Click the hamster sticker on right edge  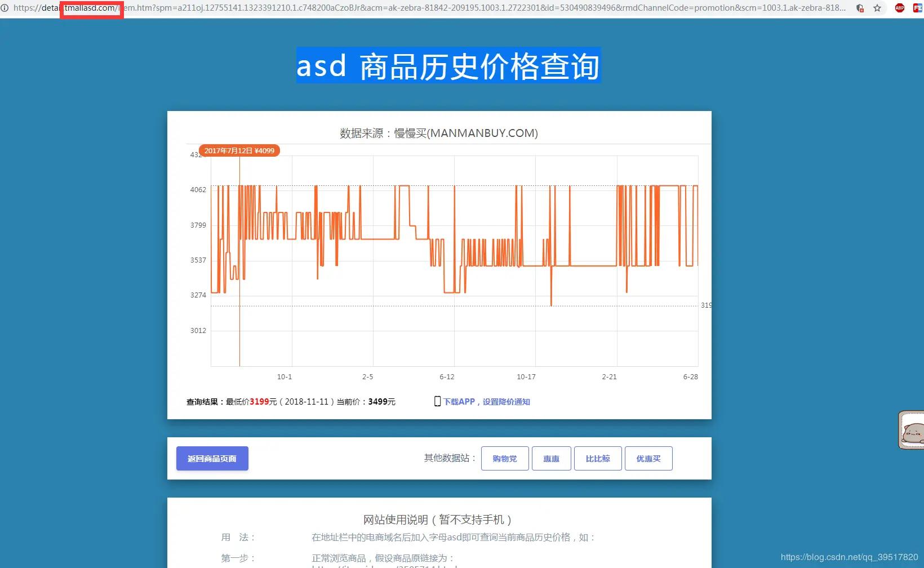click(x=912, y=429)
